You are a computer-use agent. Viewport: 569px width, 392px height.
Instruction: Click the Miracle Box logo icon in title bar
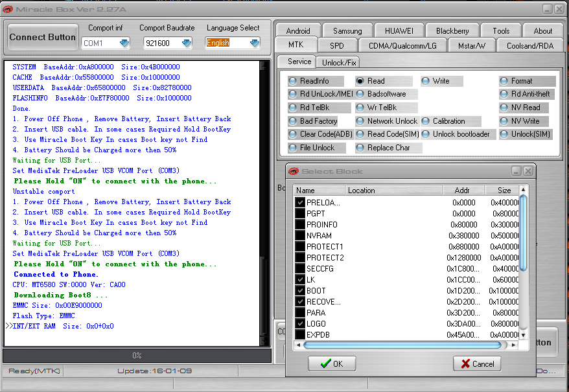(x=7, y=9)
